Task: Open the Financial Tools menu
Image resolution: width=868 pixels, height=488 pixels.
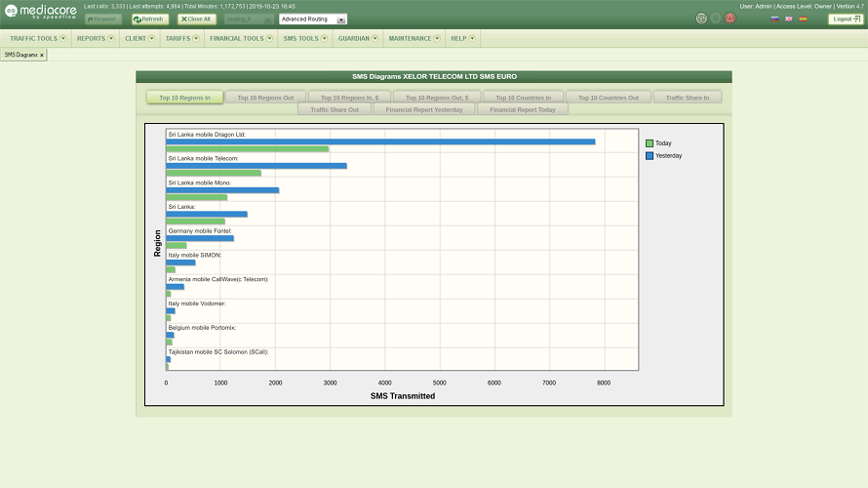Action: (x=241, y=39)
